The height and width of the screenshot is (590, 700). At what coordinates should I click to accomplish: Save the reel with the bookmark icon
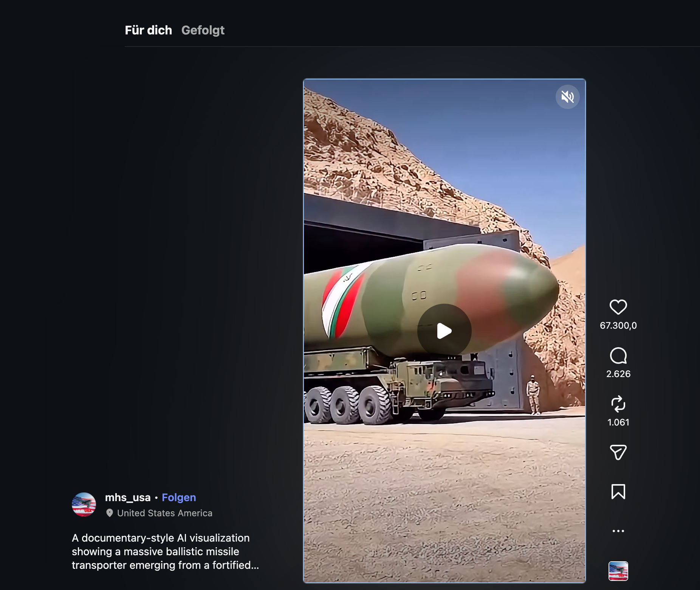[x=618, y=492]
